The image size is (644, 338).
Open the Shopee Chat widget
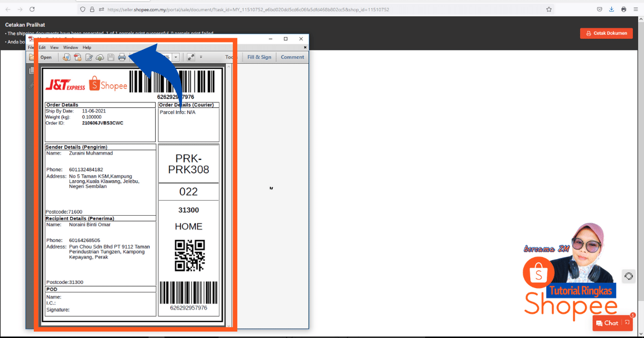(x=612, y=323)
